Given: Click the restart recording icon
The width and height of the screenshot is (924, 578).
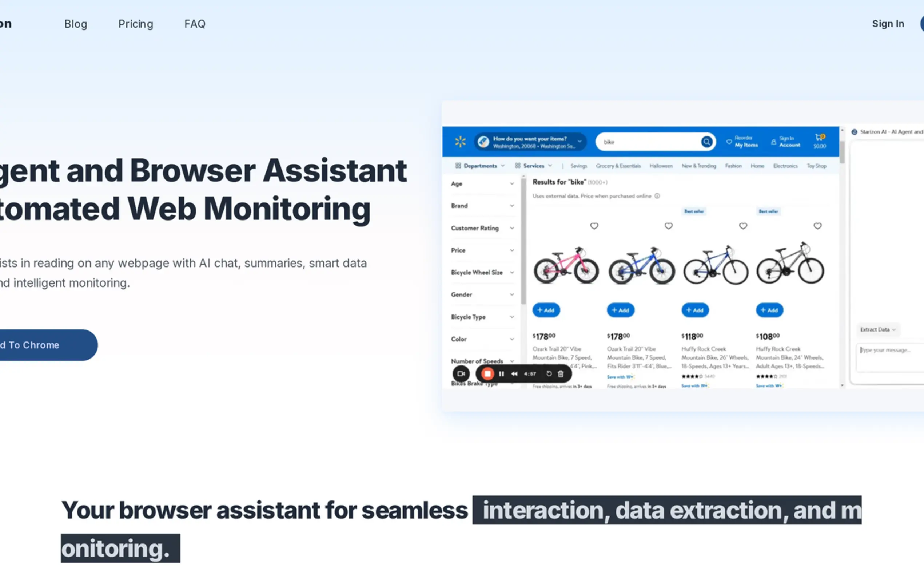Looking at the screenshot, I should 549,373.
